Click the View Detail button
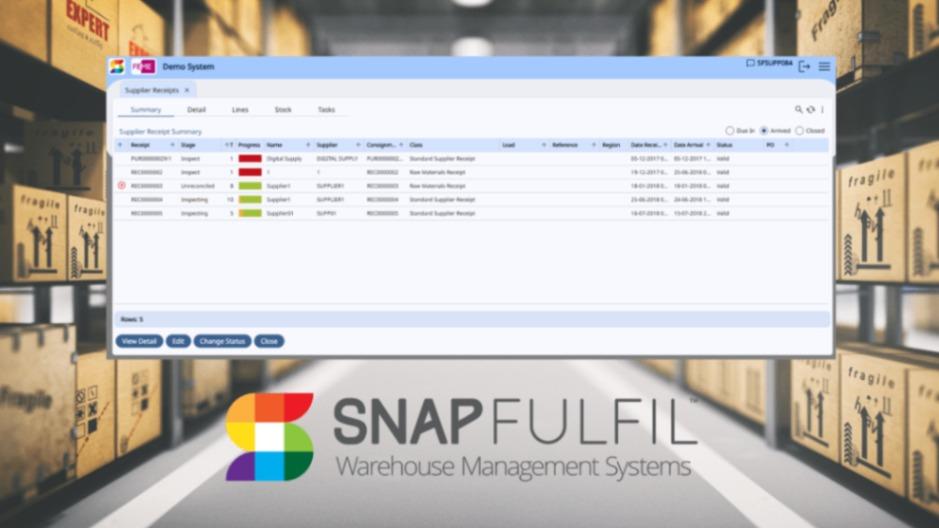Viewport: 939px width, 528px height. pos(139,341)
